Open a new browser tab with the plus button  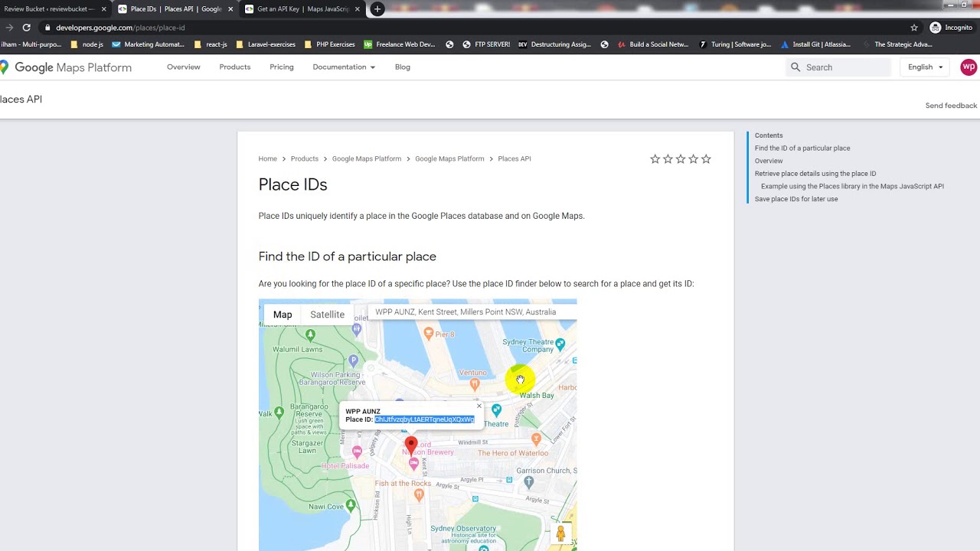(377, 9)
